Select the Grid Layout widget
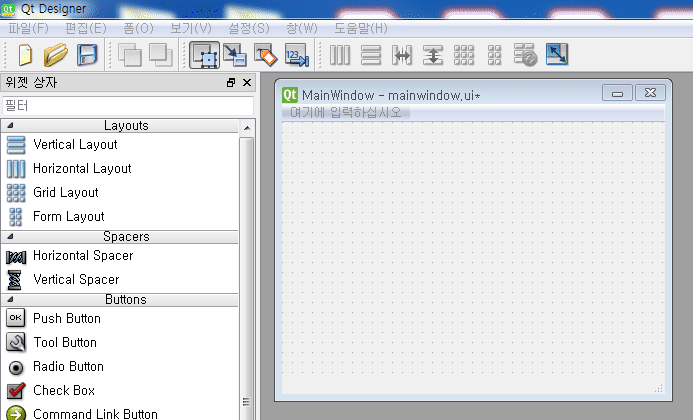 [119, 192]
